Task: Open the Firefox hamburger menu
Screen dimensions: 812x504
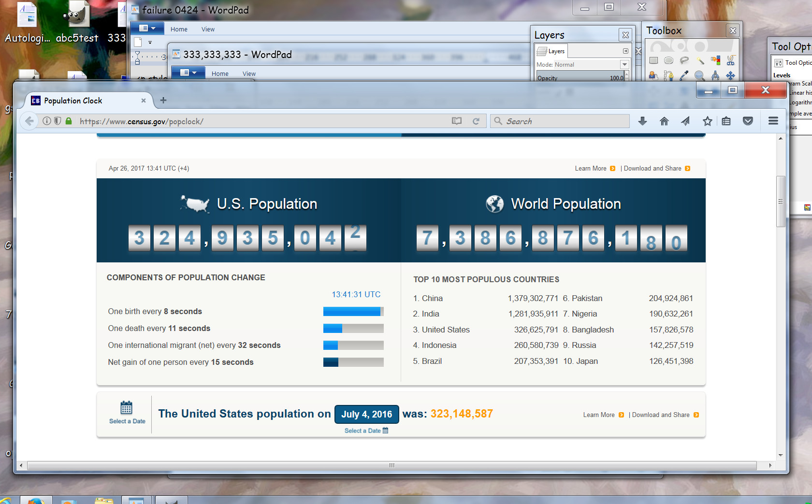Action: coord(773,121)
